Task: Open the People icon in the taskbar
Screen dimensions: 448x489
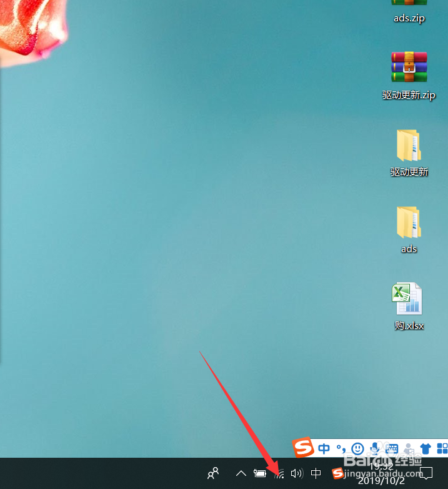Action: click(x=213, y=473)
